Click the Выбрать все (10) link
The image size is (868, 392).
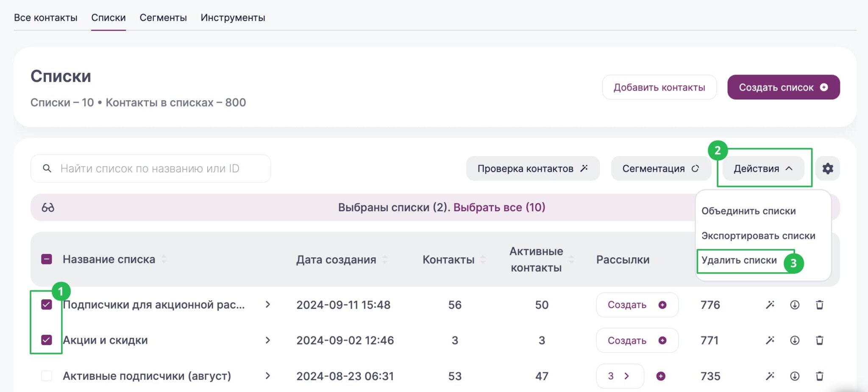pyautogui.click(x=499, y=207)
